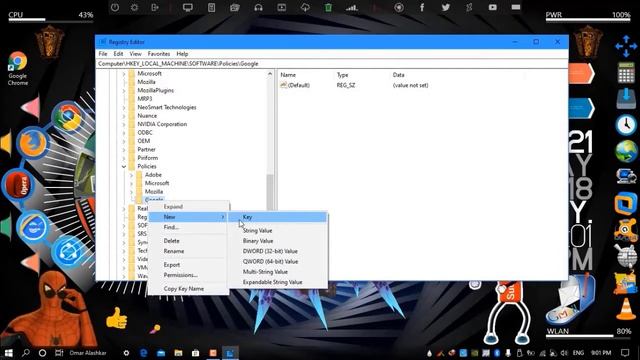Viewport: 640px width, 360px height.
Task: Open action center notification icon
Action: point(625,353)
